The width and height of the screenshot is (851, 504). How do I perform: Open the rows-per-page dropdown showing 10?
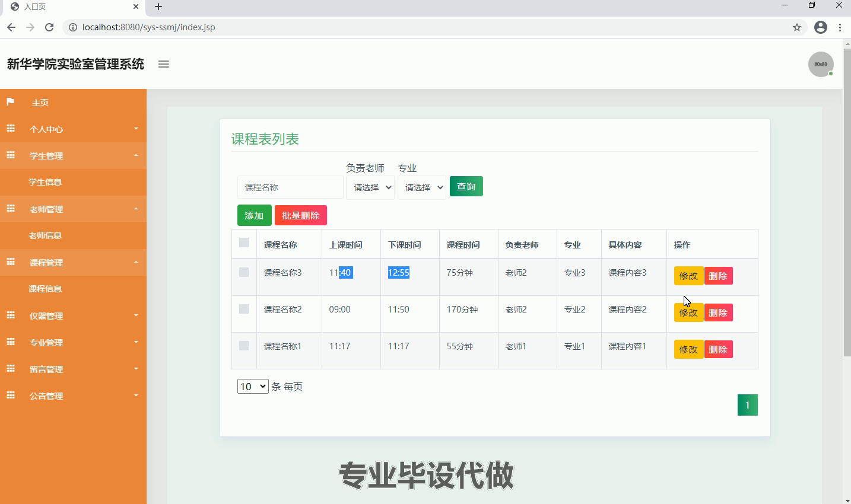(x=253, y=387)
